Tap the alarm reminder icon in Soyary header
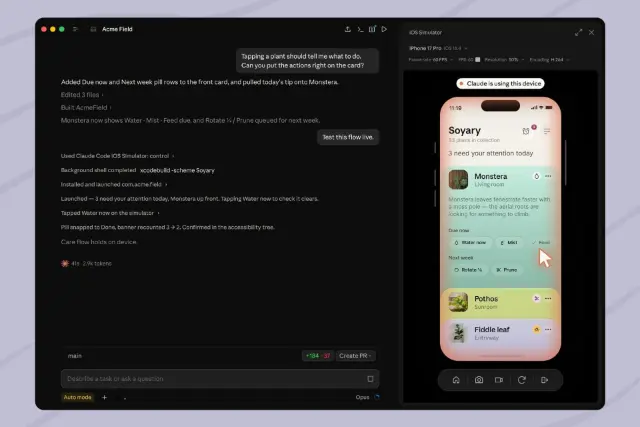640x427 pixels. pos(526,131)
